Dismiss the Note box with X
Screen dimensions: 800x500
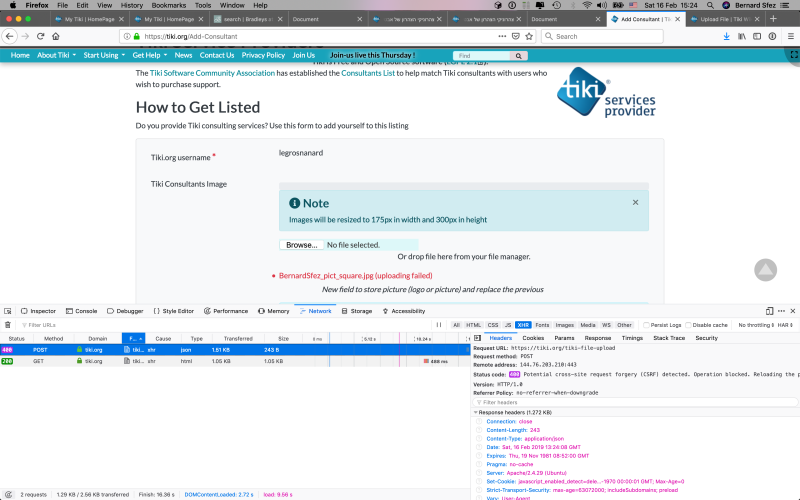(635, 203)
